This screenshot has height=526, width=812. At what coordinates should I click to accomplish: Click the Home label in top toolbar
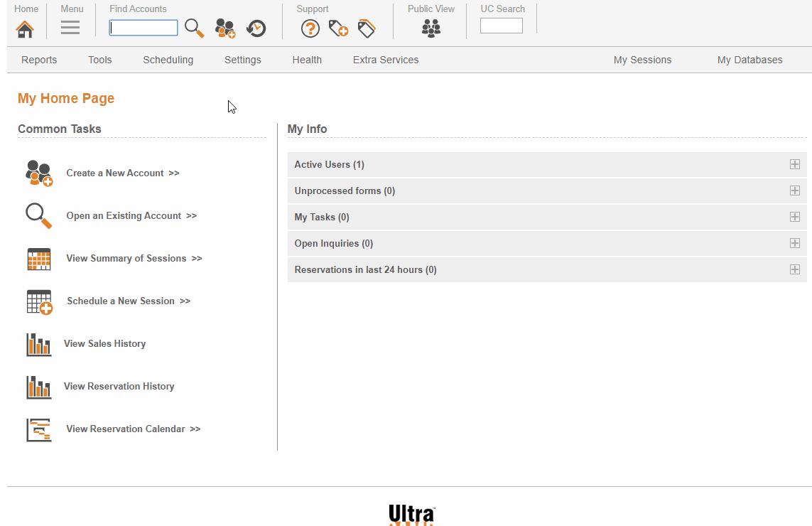point(26,9)
